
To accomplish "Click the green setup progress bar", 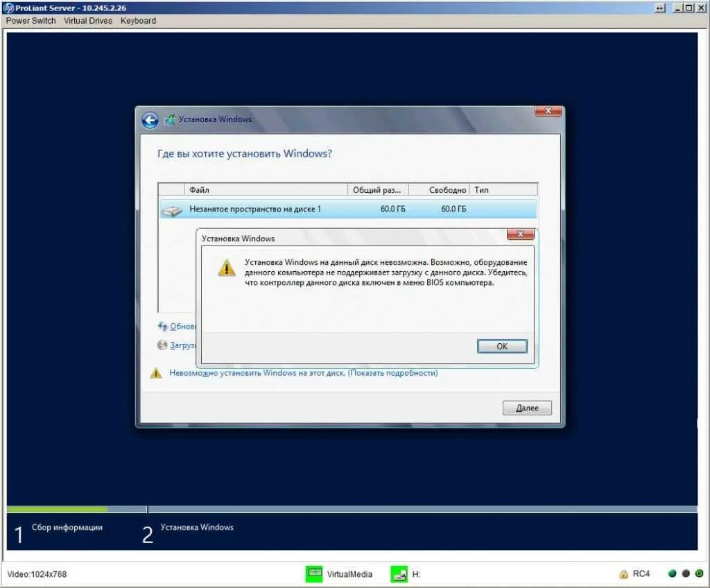I will [x=58, y=509].
